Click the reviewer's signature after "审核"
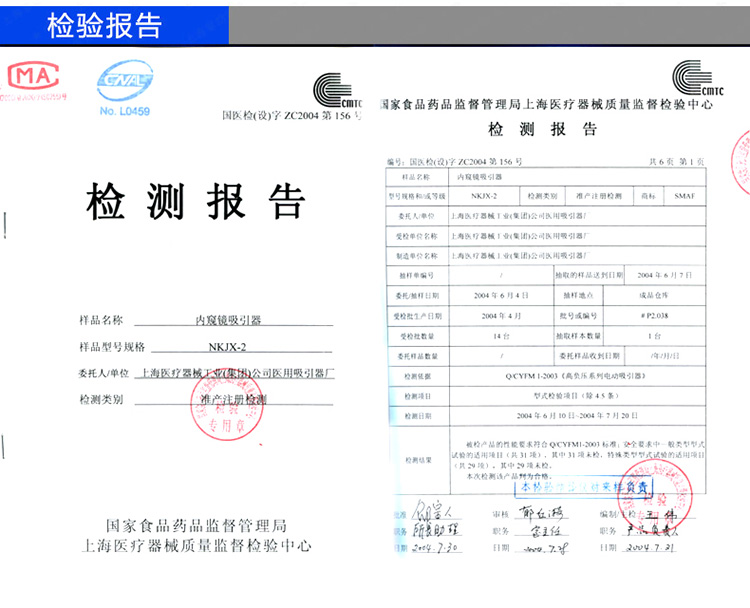The width and height of the screenshot is (750, 608). pos(542,513)
